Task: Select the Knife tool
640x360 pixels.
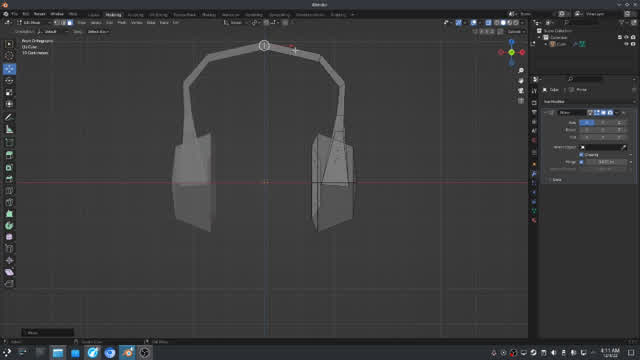Action: [9, 202]
